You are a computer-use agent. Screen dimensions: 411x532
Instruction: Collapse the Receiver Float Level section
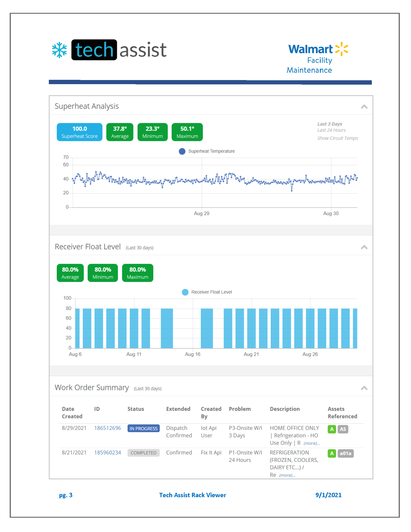(364, 247)
